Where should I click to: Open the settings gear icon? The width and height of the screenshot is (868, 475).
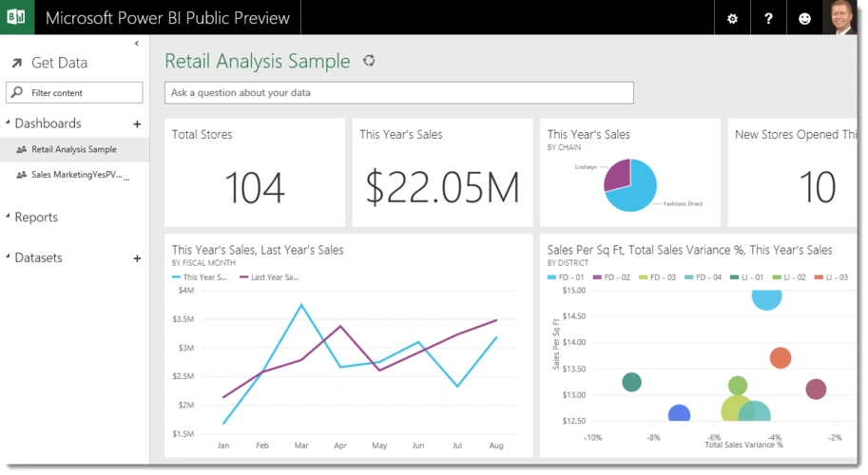pyautogui.click(x=731, y=19)
